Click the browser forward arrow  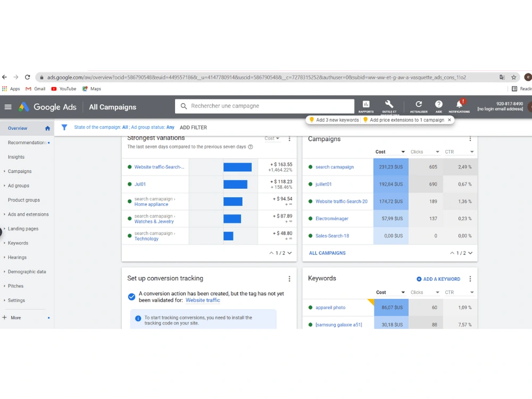15,77
